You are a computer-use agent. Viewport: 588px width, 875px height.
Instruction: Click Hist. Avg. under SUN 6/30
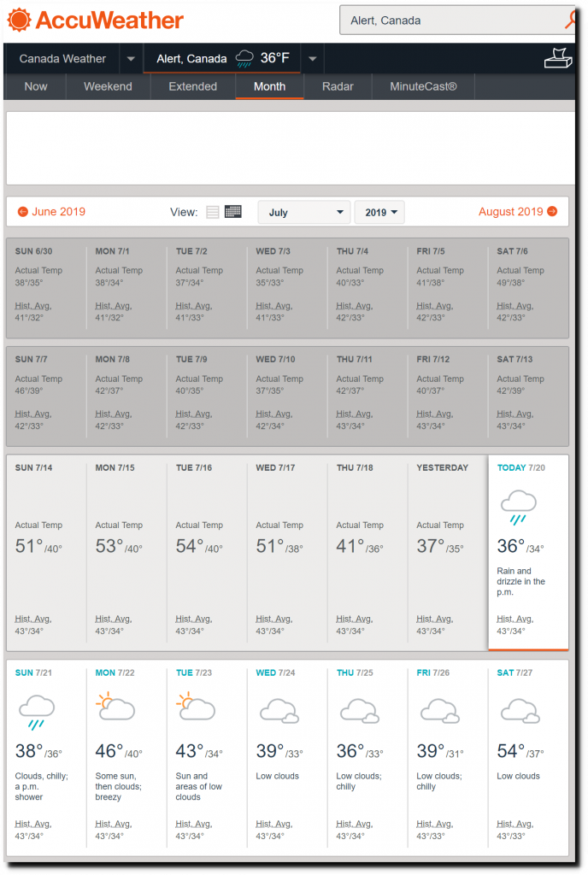pos(33,306)
